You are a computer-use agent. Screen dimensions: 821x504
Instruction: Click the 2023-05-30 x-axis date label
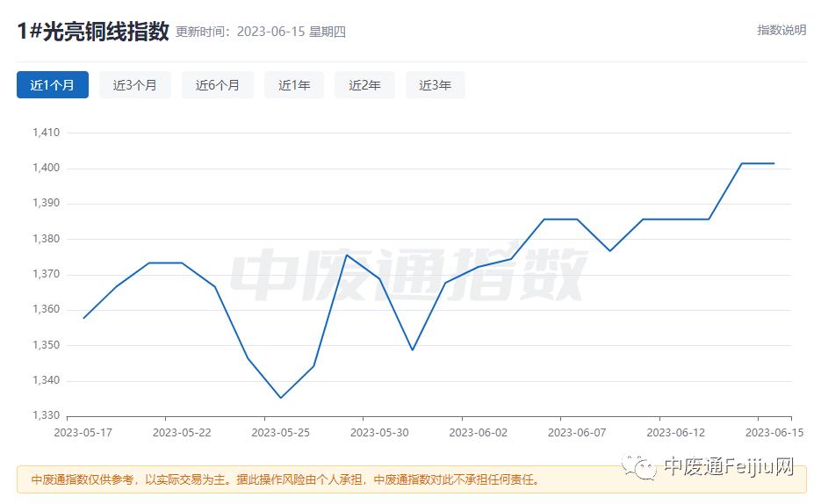click(x=379, y=433)
